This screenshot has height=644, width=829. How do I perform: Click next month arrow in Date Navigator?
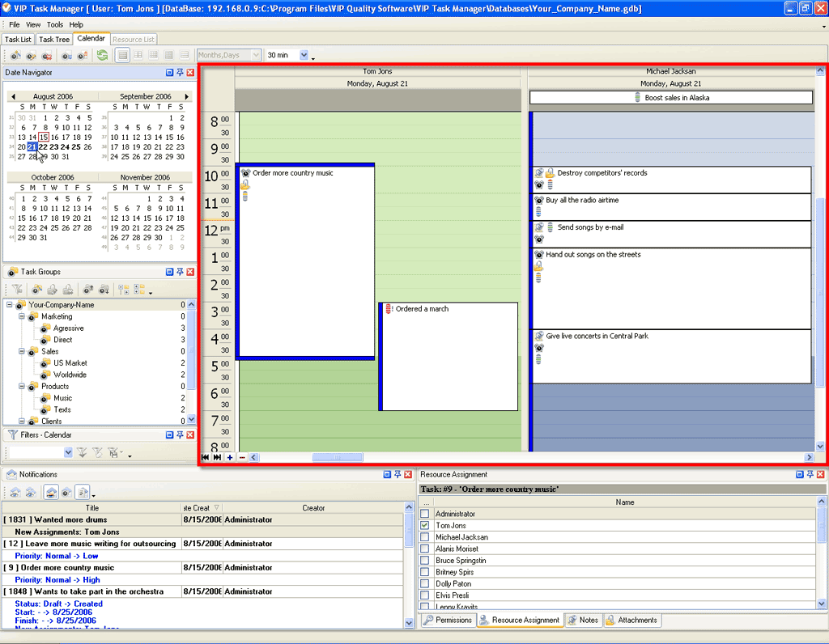pyautogui.click(x=187, y=96)
